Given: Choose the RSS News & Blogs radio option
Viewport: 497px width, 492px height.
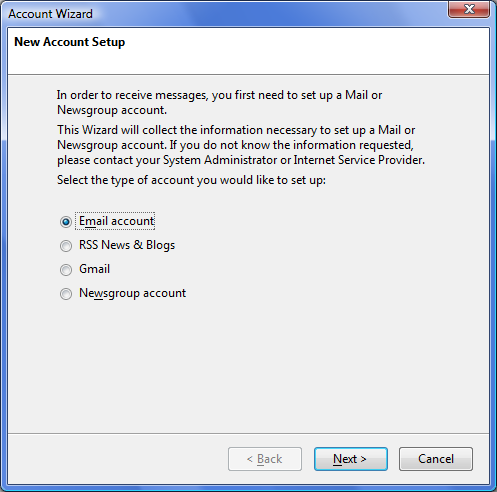Looking at the screenshot, I should [x=66, y=246].
